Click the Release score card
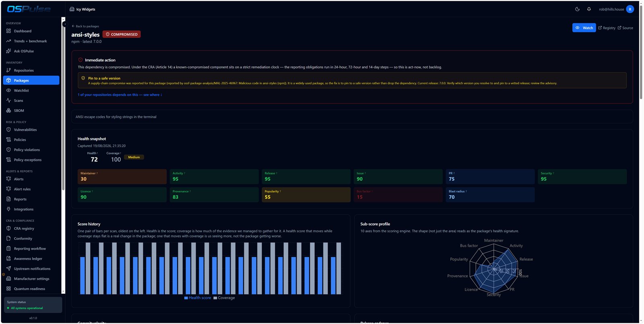The width and height of the screenshot is (644, 324). 306,177
